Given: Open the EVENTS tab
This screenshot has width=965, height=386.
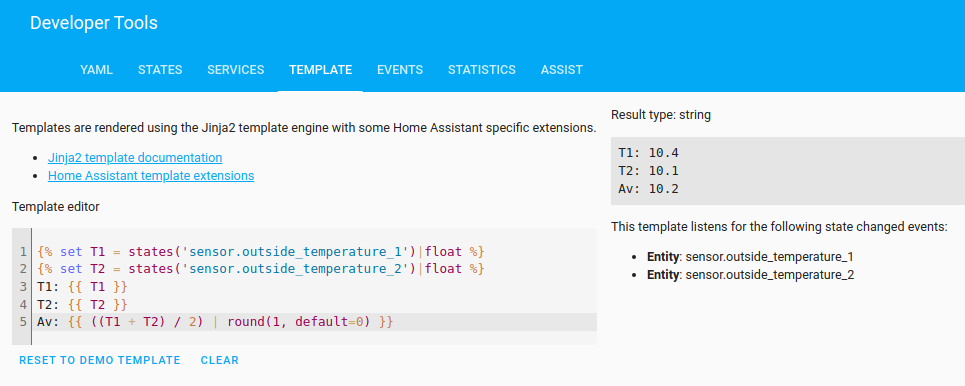Looking at the screenshot, I should coord(400,70).
